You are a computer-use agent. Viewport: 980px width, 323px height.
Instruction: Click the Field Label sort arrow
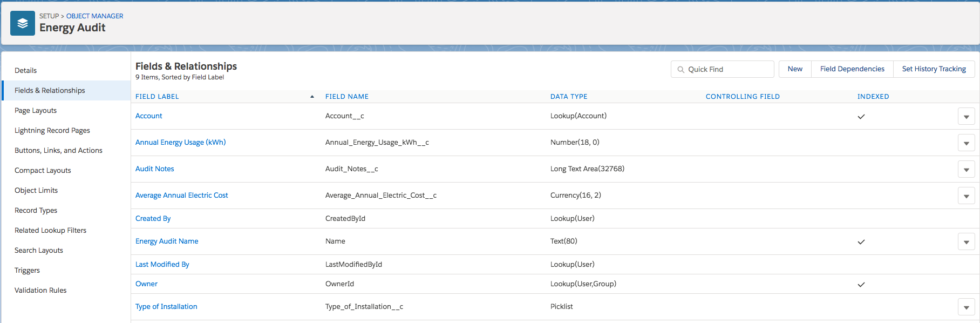click(x=312, y=97)
